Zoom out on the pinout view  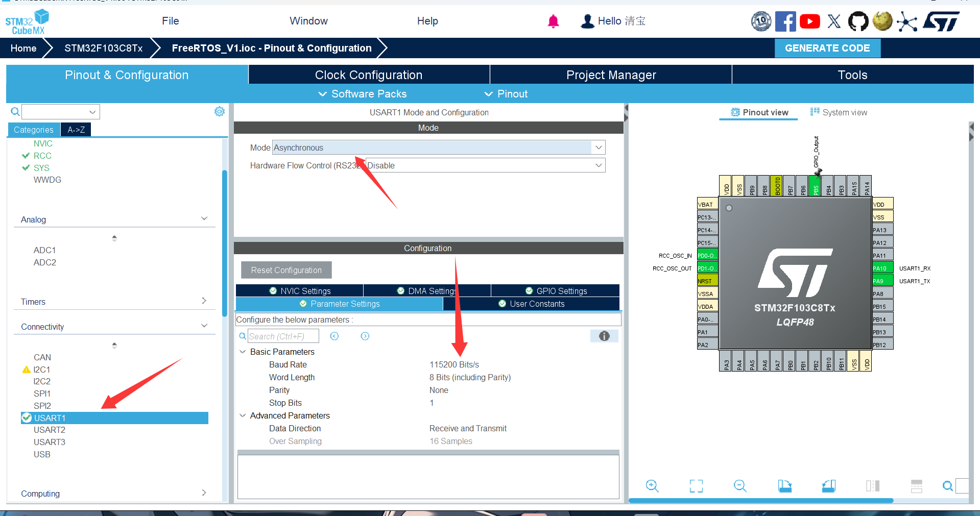[x=740, y=486]
